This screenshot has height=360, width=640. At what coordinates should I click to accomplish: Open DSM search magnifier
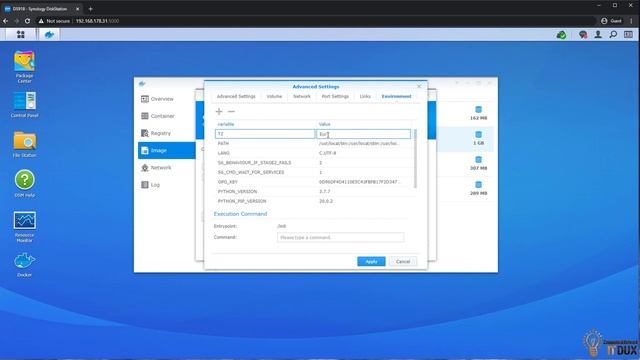tap(613, 35)
